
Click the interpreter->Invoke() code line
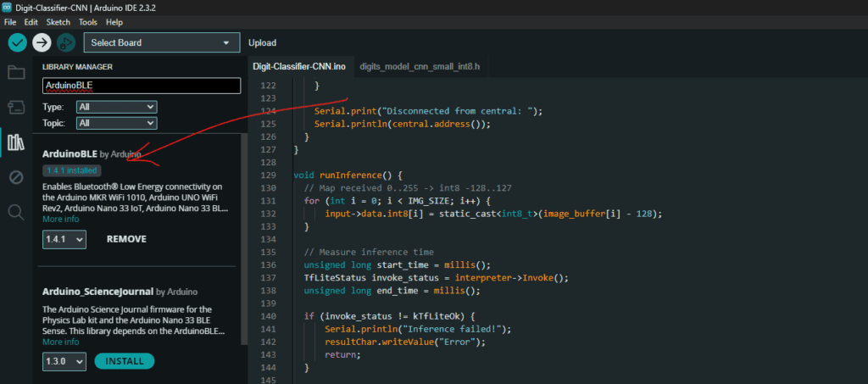(437, 277)
